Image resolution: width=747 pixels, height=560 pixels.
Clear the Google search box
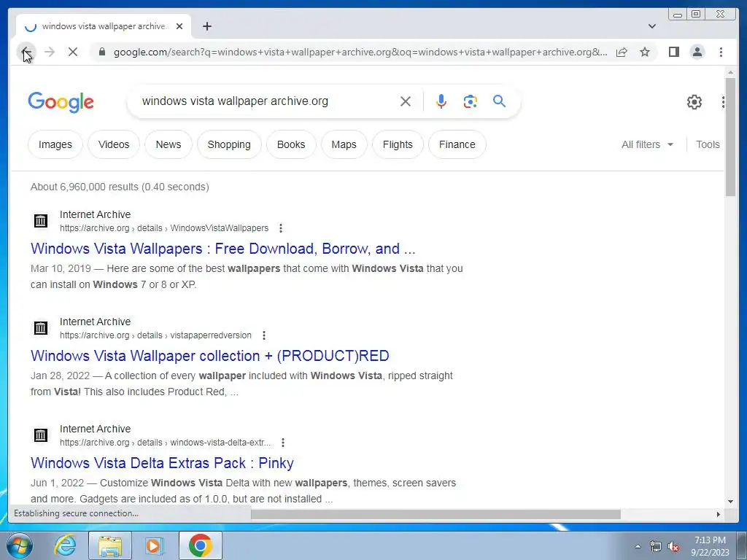tap(406, 101)
